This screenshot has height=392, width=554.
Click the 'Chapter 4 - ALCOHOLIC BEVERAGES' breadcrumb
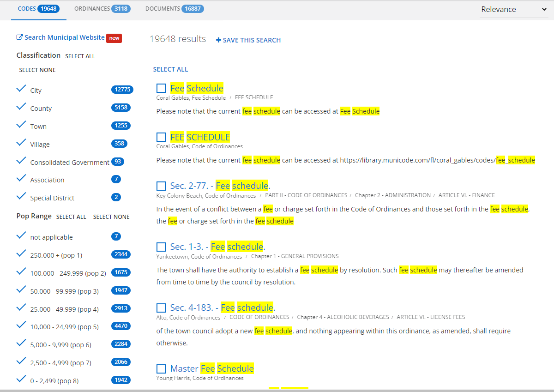point(343,317)
